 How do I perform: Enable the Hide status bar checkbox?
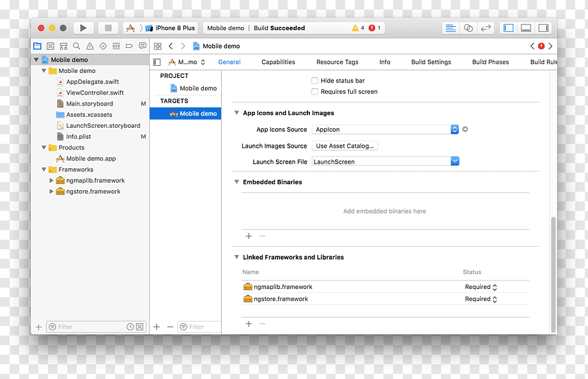(314, 81)
